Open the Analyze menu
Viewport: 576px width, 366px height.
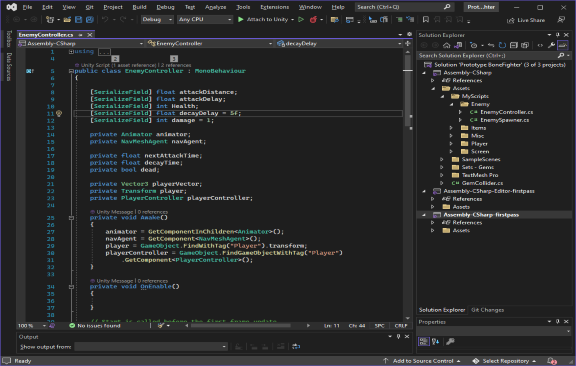216,7
